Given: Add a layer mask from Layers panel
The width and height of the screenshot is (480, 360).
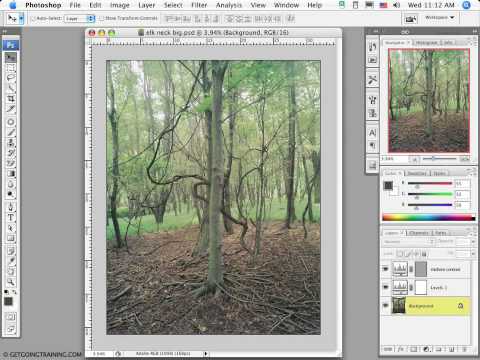Looking at the screenshot, I should click(413, 349).
